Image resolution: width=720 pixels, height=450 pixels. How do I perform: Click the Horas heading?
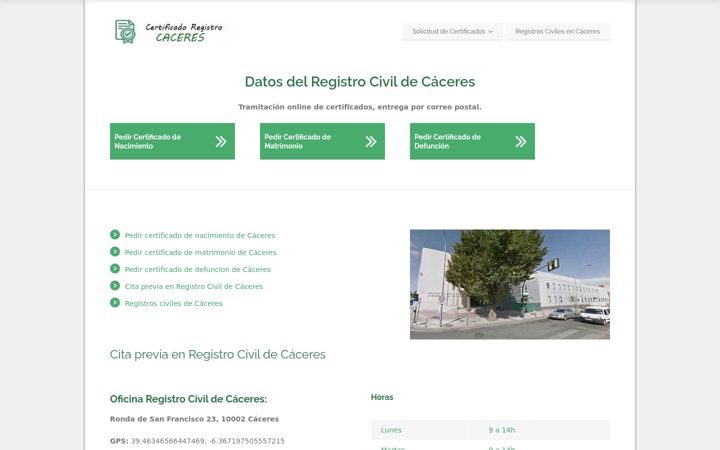[x=382, y=397]
